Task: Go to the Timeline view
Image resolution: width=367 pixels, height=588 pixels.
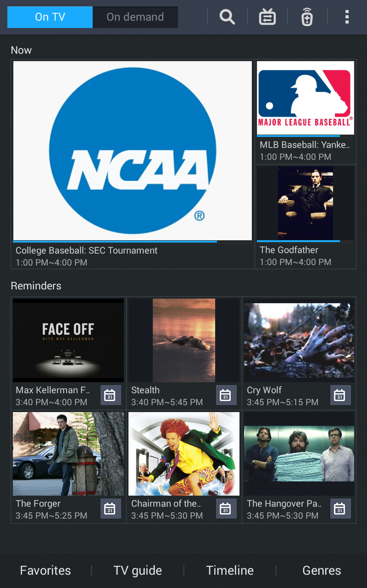Action: [230, 570]
